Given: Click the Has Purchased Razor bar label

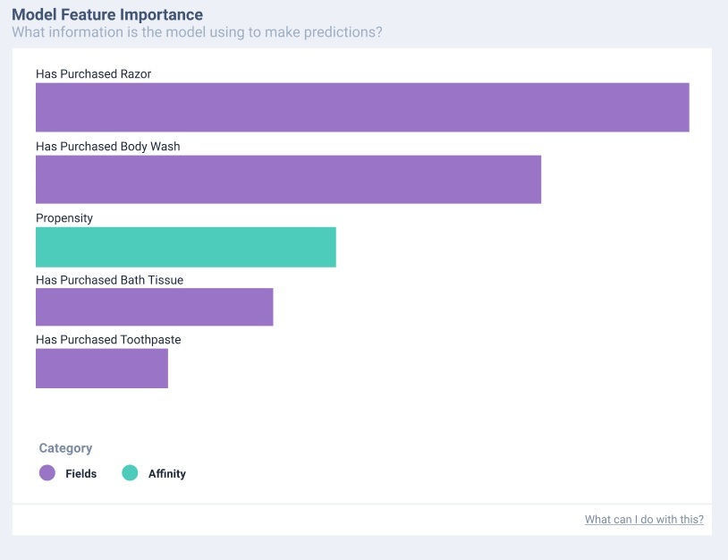Looking at the screenshot, I should pyautogui.click(x=93, y=74).
